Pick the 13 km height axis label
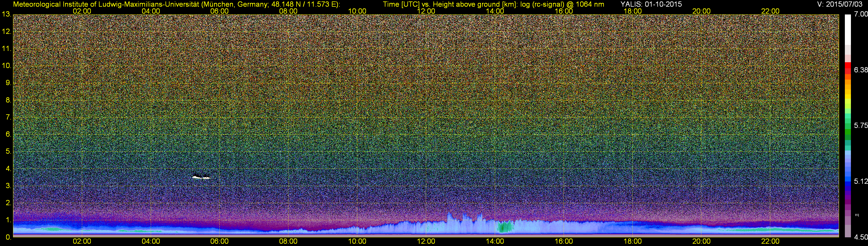Screen dimensions: 868x246 click(x=6, y=14)
